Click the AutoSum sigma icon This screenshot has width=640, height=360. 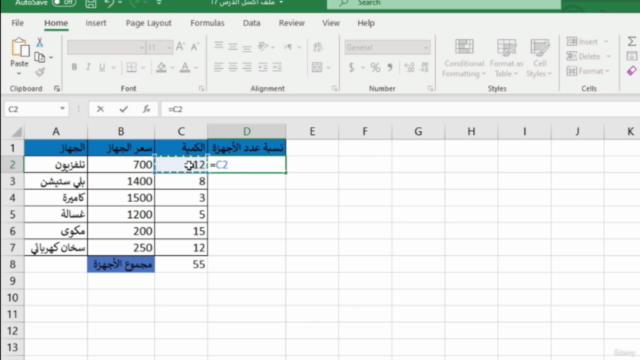(x=632, y=41)
